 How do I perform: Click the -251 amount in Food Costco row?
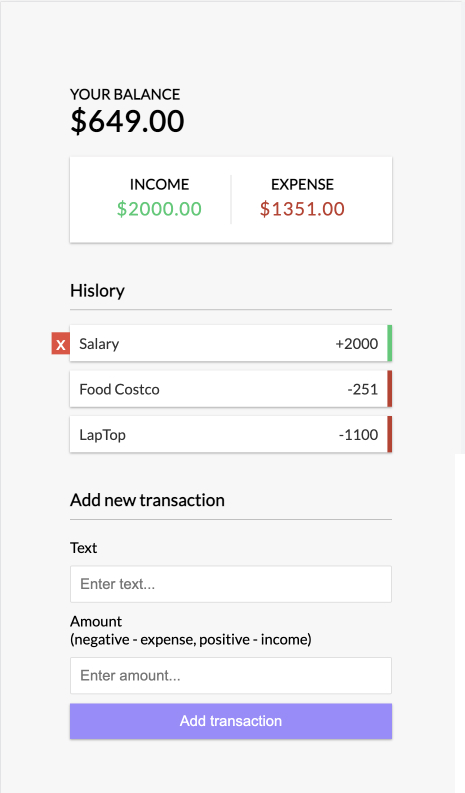(362, 389)
